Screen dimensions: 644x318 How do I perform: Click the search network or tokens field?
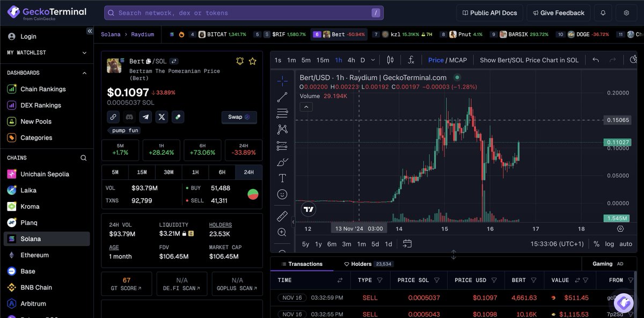[244, 13]
